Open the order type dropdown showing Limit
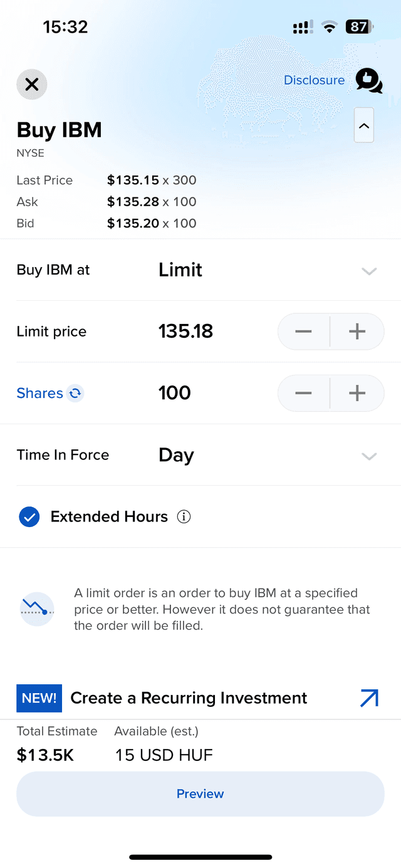This screenshot has width=401, height=868. pos(368,271)
